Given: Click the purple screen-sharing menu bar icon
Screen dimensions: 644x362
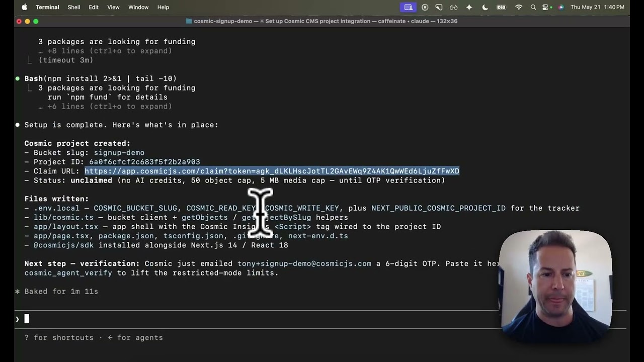Looking at the screenshot, I should click(x=408, y=7).
